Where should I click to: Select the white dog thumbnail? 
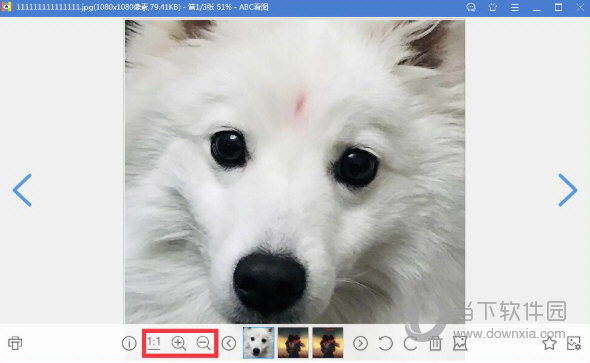[x=259, y=343]
